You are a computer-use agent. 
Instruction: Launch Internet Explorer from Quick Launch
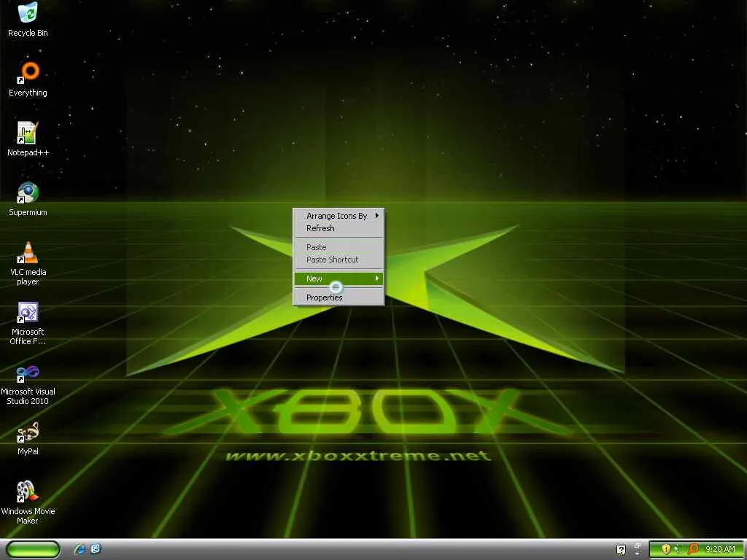[x=80, y=550]
